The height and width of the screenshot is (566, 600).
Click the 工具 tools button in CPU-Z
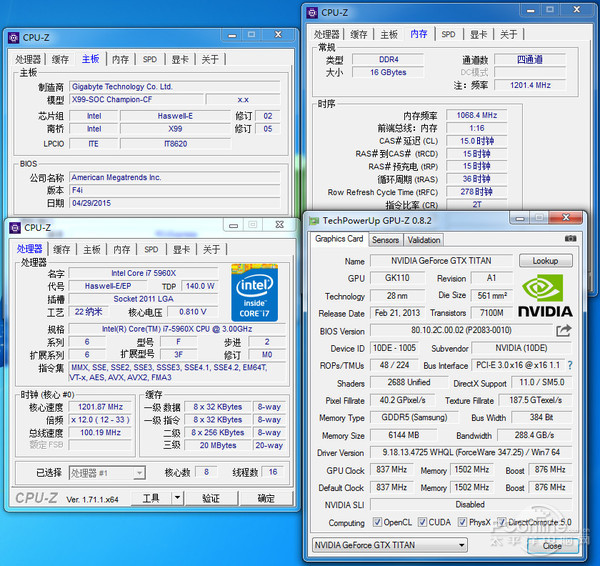[151, 498]
